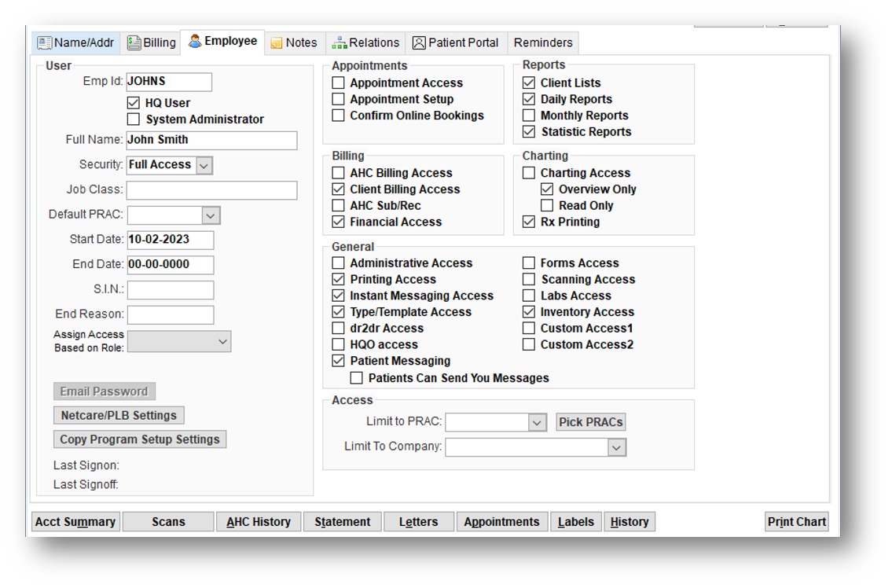The image size is (892, 588).
Task: Click the Letters button
Action: 419,522
